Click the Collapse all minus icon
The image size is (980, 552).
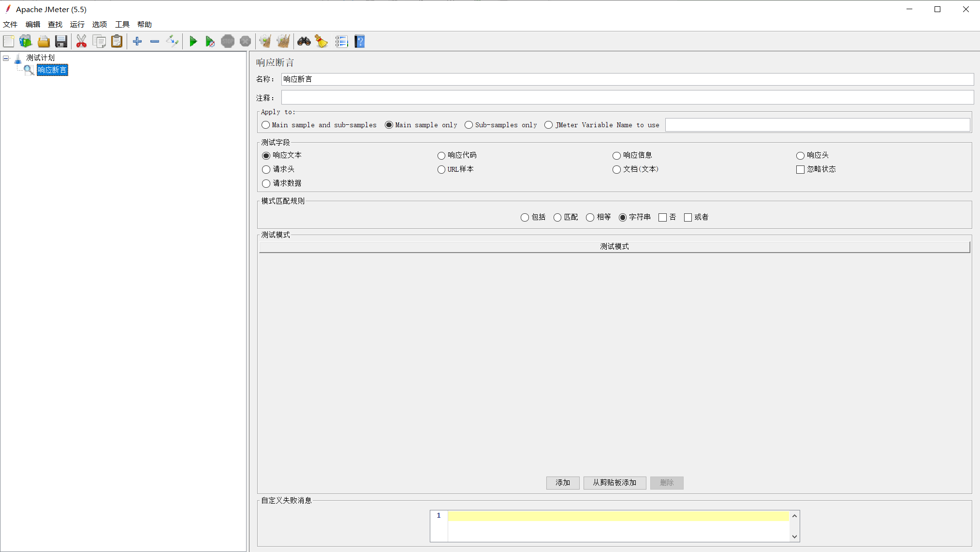tap(155, 42)
